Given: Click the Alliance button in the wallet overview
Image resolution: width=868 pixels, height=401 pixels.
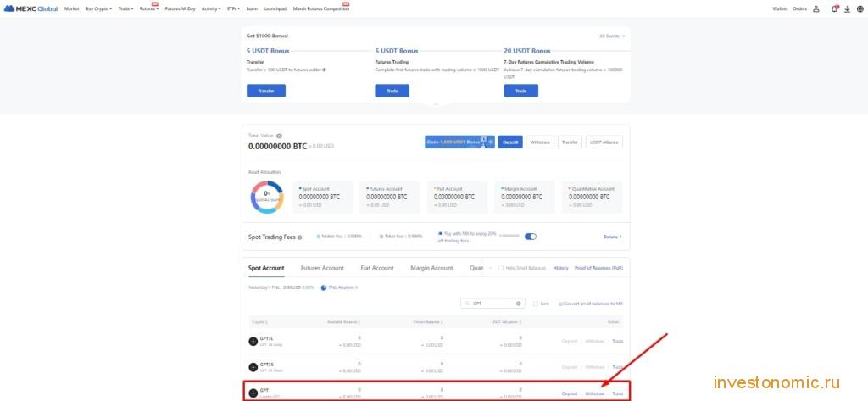Looking at the screenshot, I should (x=604, y=142).
